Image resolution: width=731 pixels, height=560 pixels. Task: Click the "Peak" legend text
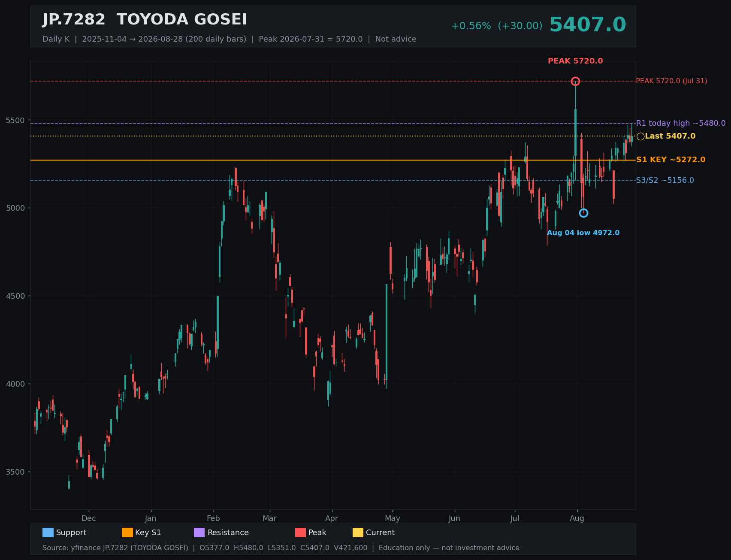tap(317, 533)
